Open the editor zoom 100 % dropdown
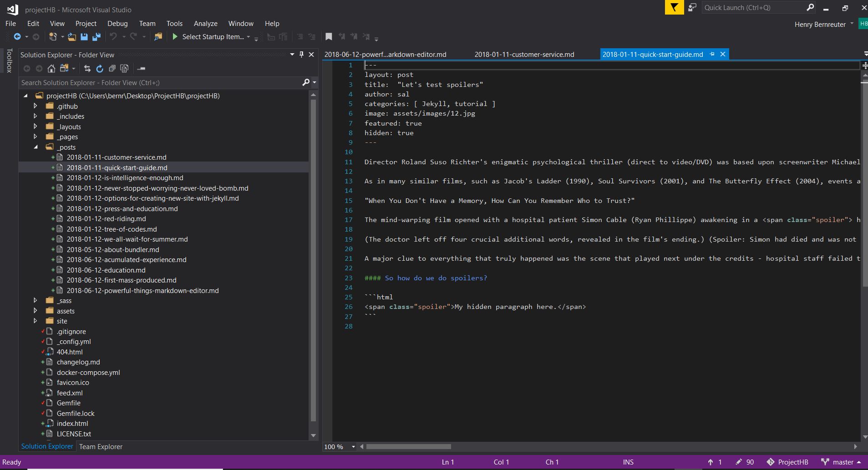The width and height of the screenshot is (868, 470). [353, 447]
